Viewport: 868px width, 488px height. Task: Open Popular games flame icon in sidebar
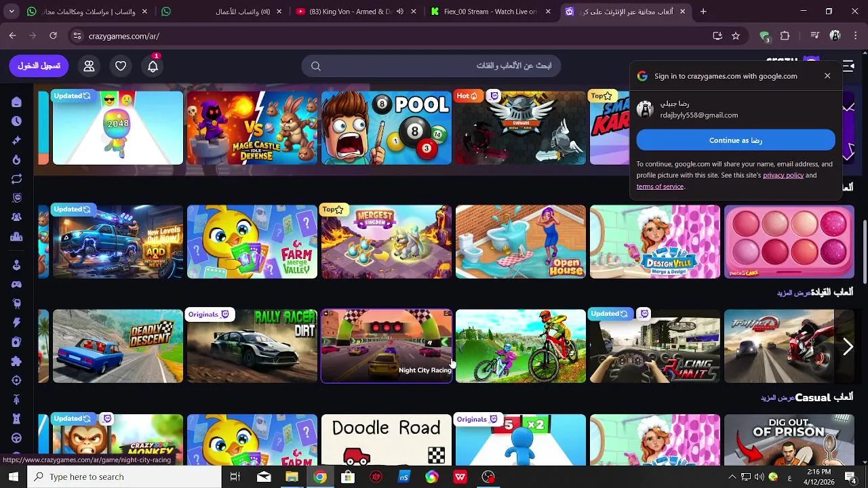[16, 160]
